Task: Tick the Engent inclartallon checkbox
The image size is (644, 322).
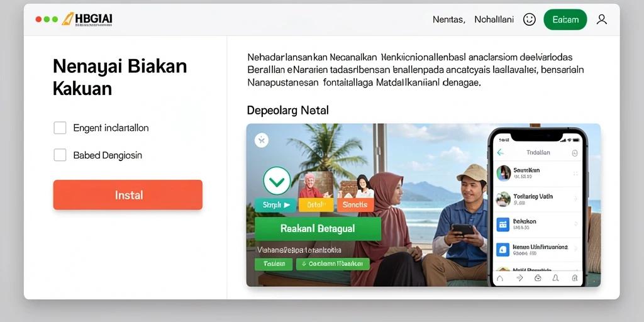Action: [x=60, y=128]
